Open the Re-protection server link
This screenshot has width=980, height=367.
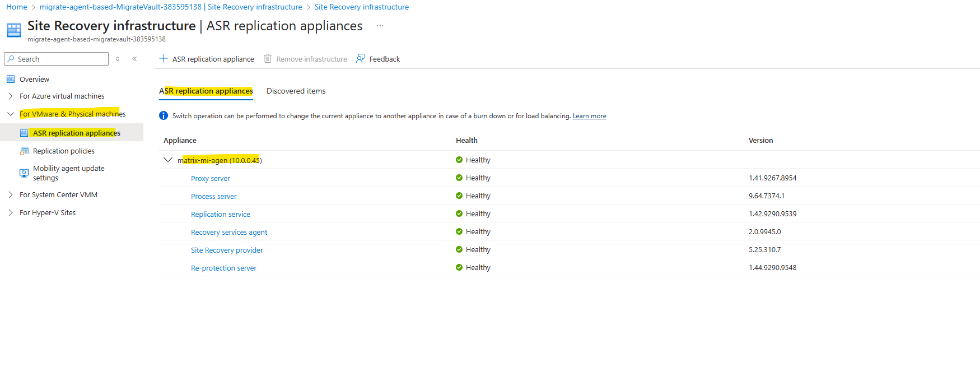[223, 268]
